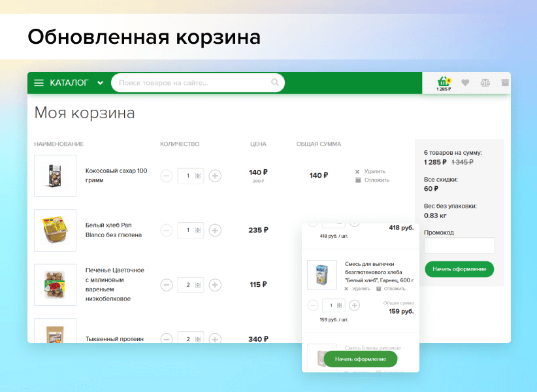
Task: Increase quantity of Тыквенный протеин
Action: pos(215,339)
